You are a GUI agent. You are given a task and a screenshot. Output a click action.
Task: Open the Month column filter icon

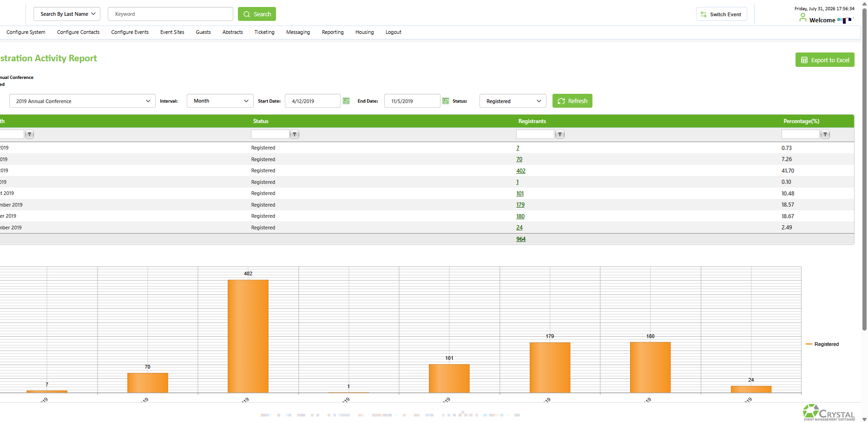coord(29,135)
